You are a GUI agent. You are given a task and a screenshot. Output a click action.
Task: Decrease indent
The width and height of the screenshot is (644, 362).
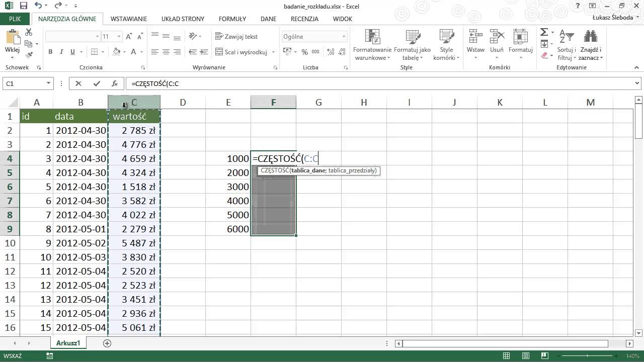click(x=192, y=52)
